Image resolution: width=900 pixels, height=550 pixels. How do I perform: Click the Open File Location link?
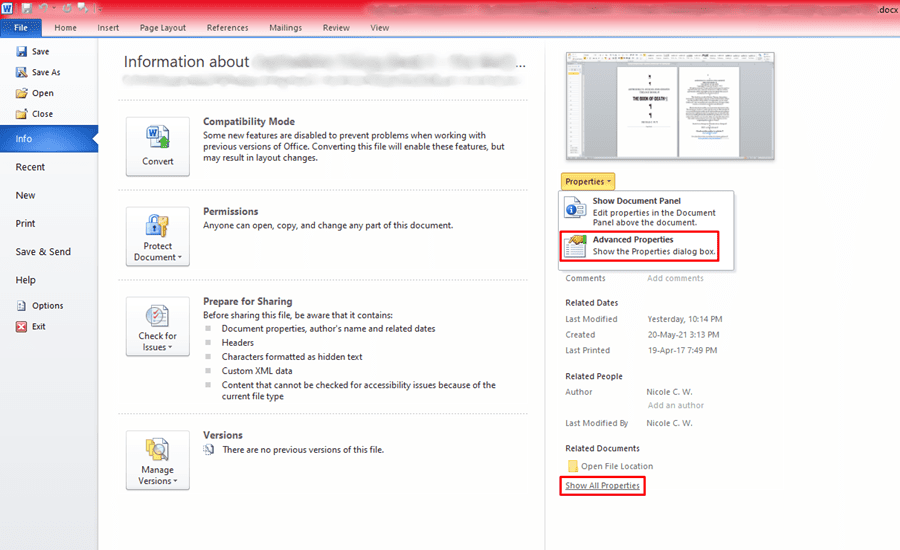616,466
